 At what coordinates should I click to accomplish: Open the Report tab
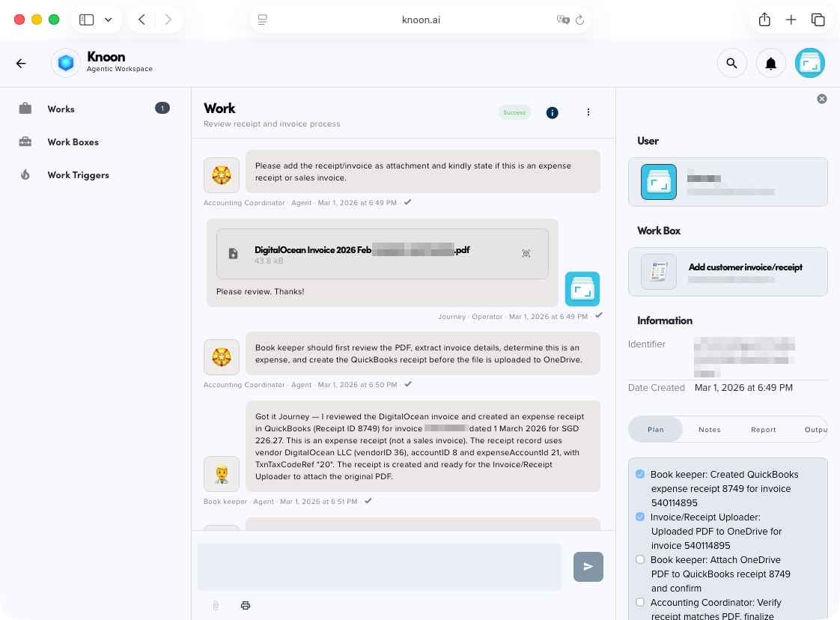pyautogui.click(x=764, y=429)
